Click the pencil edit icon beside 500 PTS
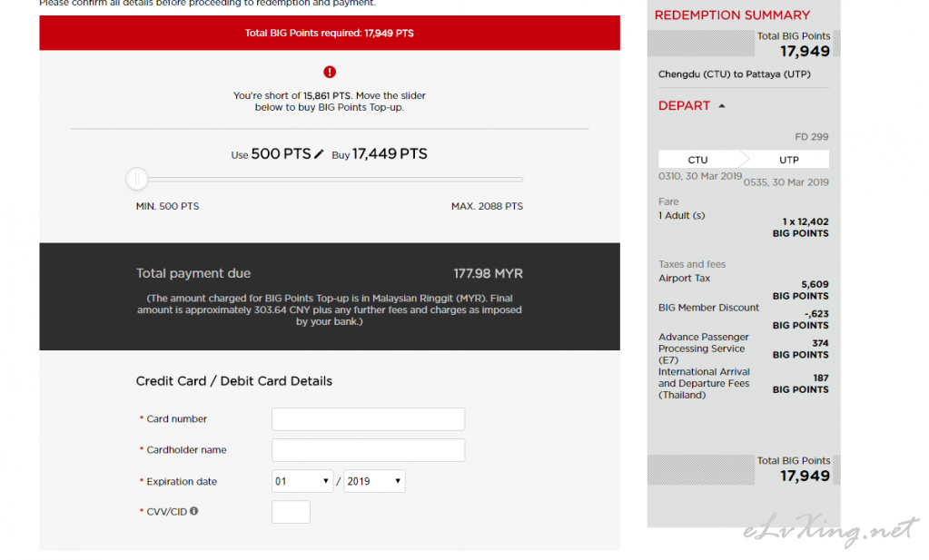 (319, 154)
